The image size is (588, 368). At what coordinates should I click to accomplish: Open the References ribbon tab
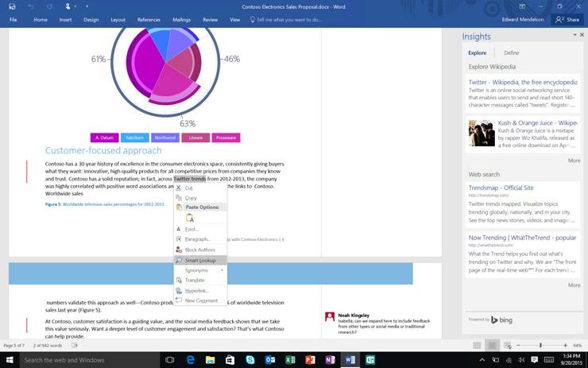point(149,20)
